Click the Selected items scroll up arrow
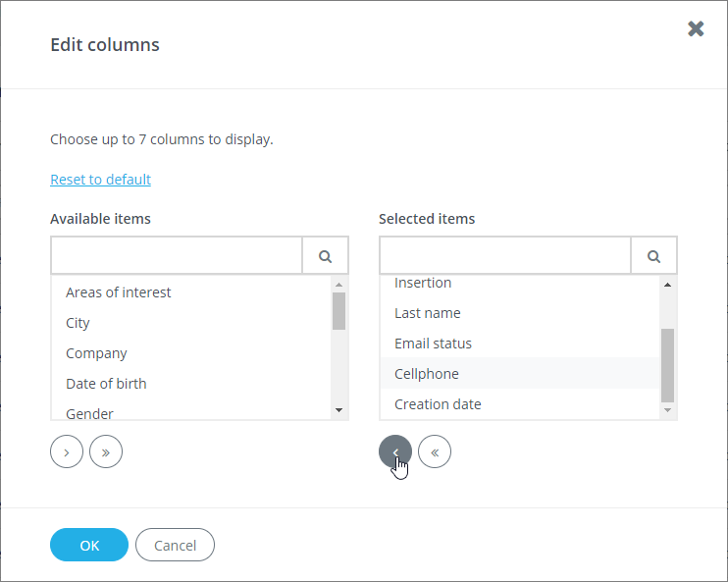 [667, 285]
